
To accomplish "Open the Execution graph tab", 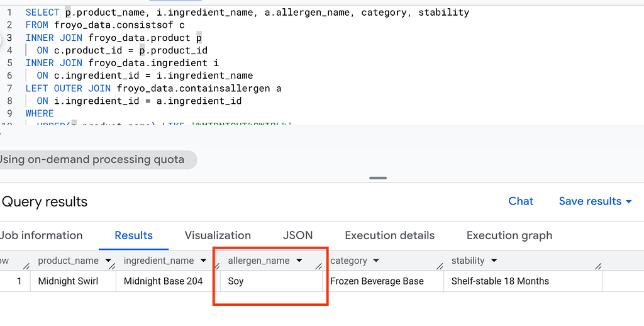I will (509, 235).
